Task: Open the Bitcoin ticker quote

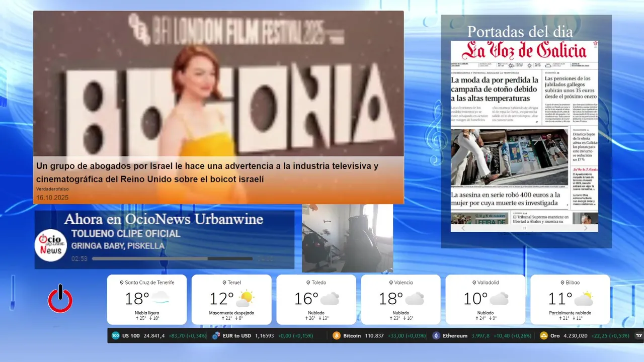Action: point(378,335)
